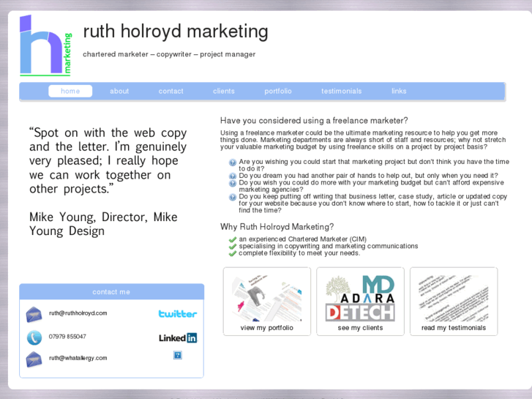This screenshot has width=532, height=399.
Task: Click the 'ruth holroyd marketing' site title
Action: 176,31
